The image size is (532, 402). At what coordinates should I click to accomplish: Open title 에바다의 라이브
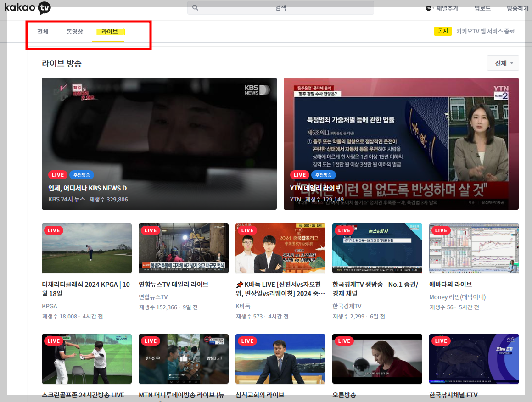[x=451, y=284]
